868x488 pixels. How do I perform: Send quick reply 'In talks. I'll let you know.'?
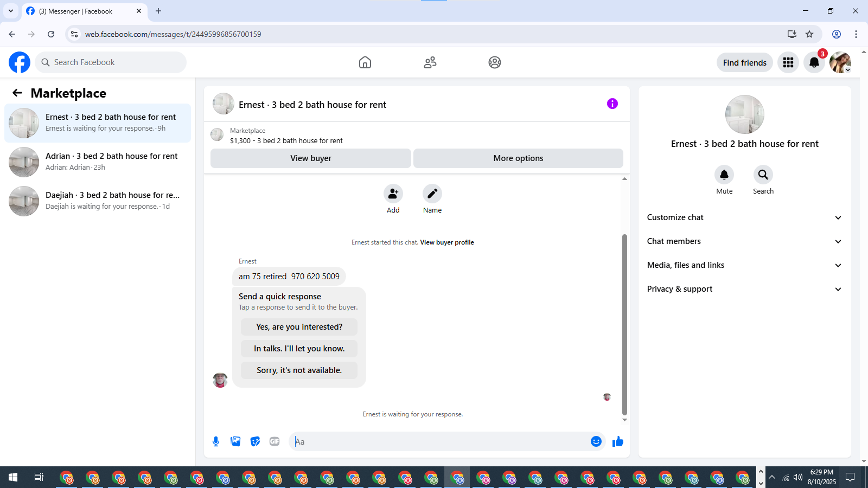point(299,349)
